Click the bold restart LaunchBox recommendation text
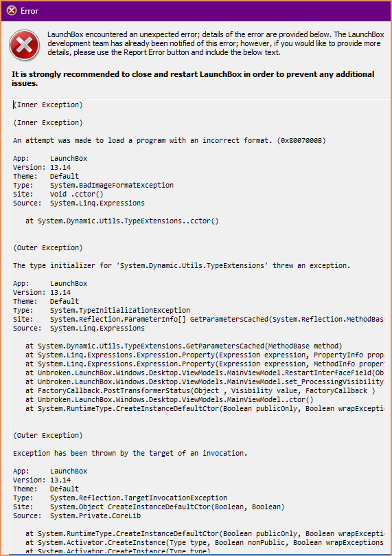 (193, 79)
